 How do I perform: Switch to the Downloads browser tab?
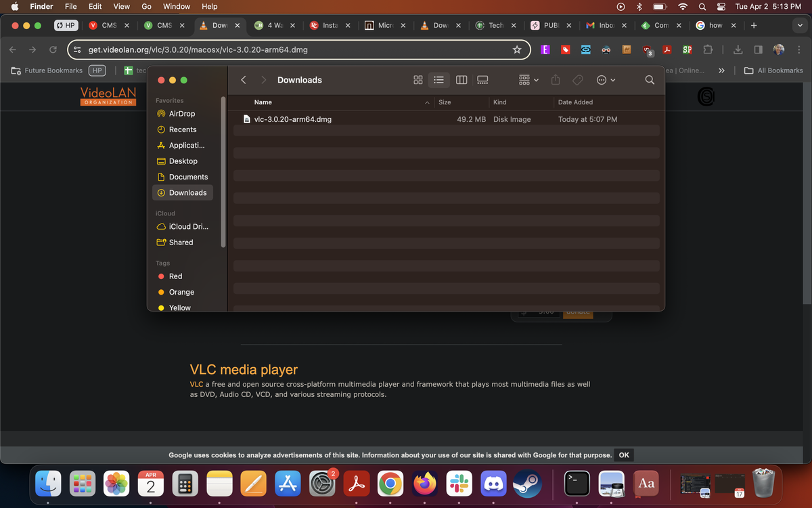point(436,24)
